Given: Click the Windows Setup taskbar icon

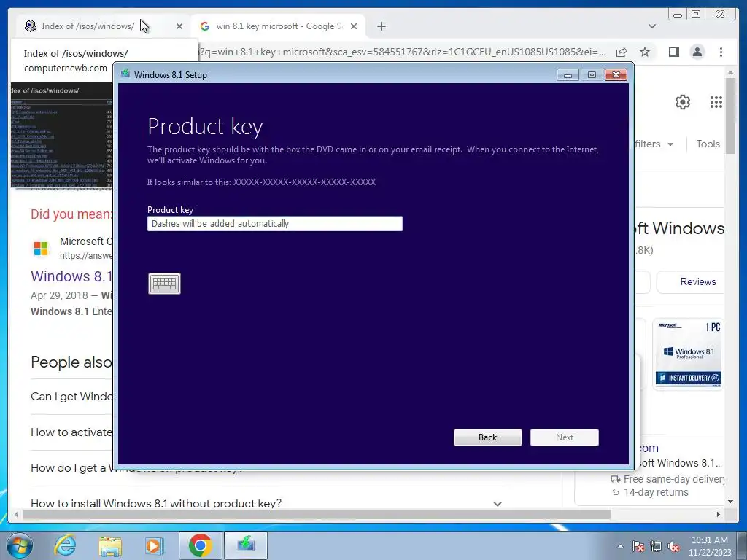Looking at the screenshot, I should tap(246, 545).
